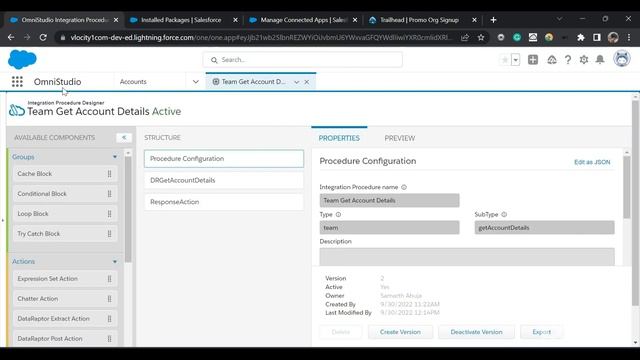Click the DataRaptor Extract Action drag handle
640x360 pixels.
click(x=109, y=319)
